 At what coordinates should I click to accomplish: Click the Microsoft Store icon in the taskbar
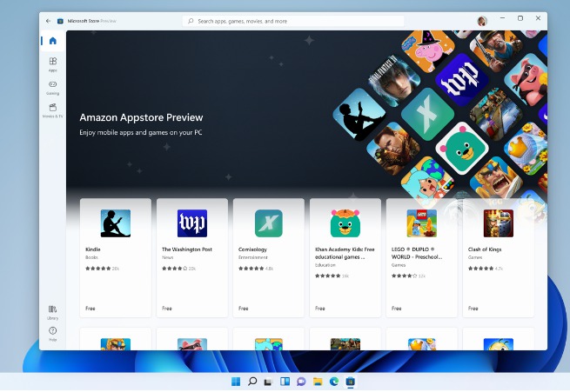tap(351, 382)
